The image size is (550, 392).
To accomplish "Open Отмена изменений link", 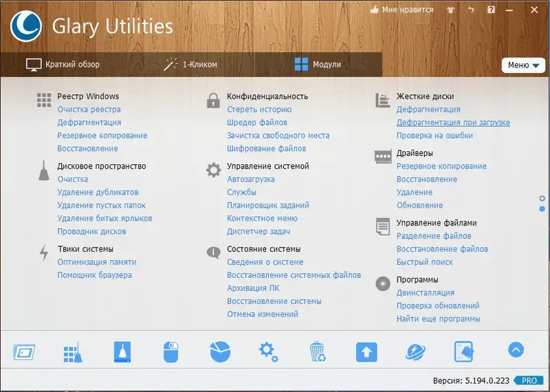I will (263, 314).
